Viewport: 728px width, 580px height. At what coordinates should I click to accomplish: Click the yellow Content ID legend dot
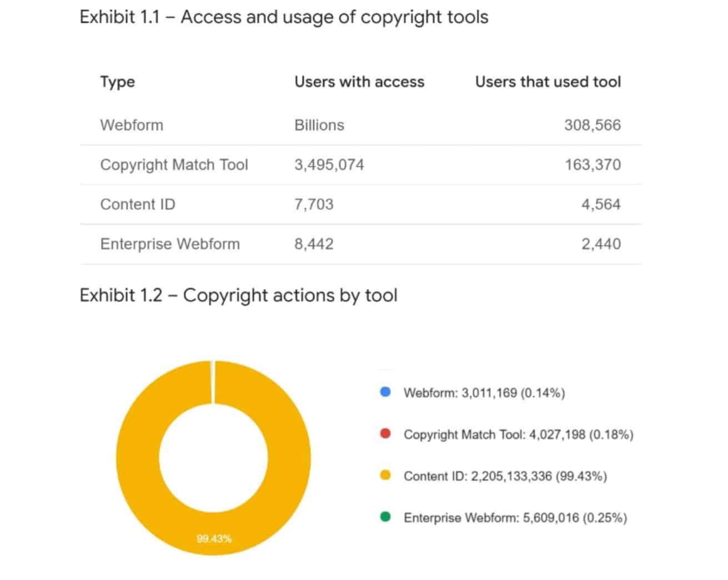tap(385, 475)
